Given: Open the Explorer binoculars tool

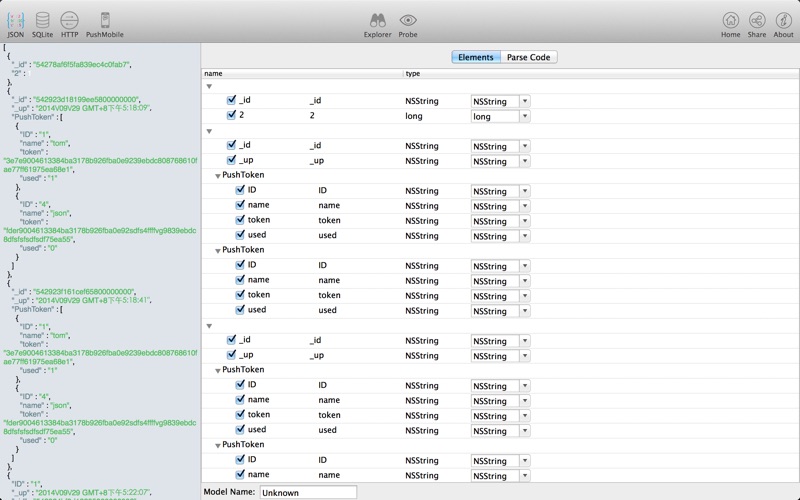Looking at the screenshot, I should click(378, 25).
